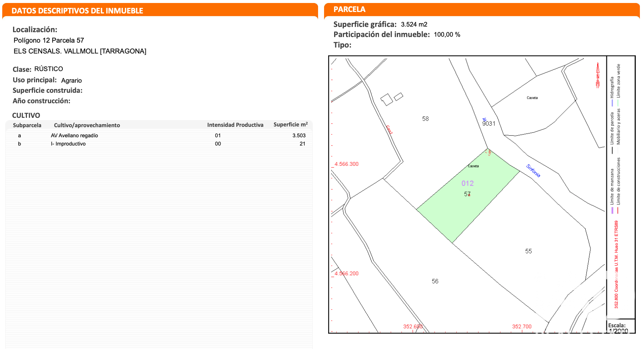Click intensity value '01' in row a
Image resolution: width=644 pixels, height=349 pixels.
tap(218, 135)
